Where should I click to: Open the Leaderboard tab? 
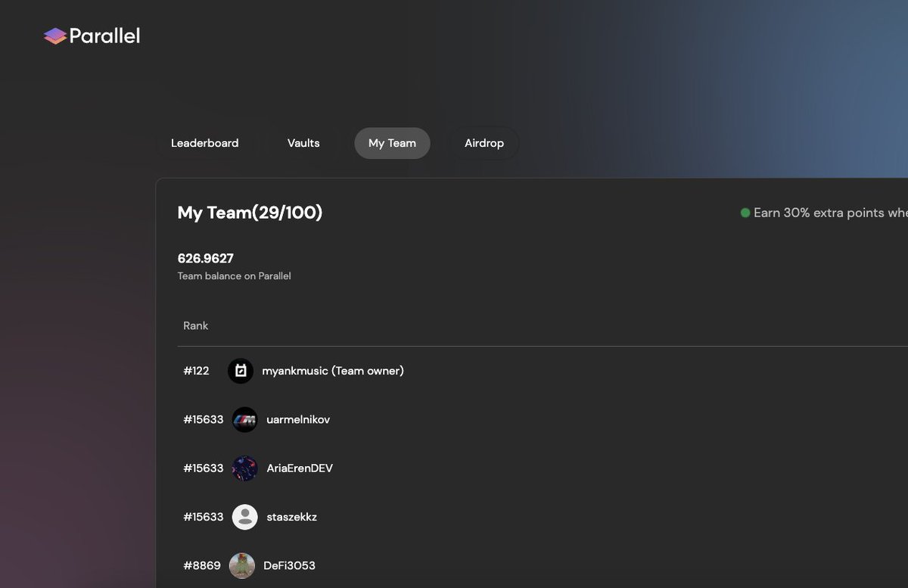tap(204, 143)
